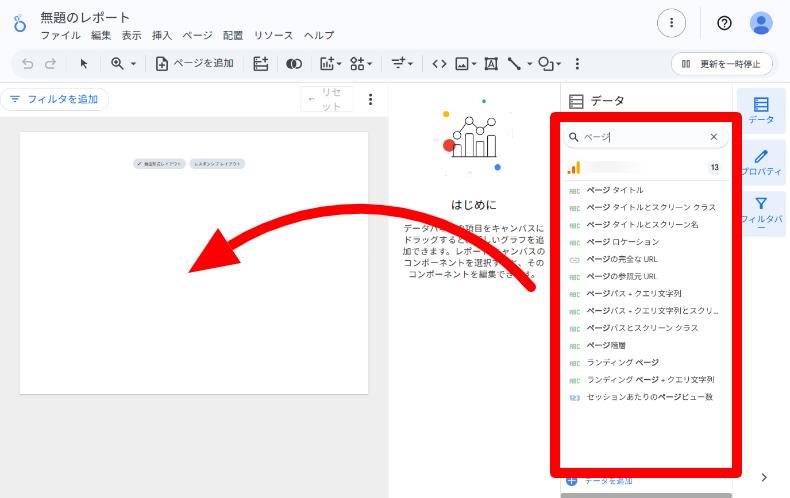Open the shape dropdown arrow
This screenshot has width=790, height=498.
coord(559,64)
